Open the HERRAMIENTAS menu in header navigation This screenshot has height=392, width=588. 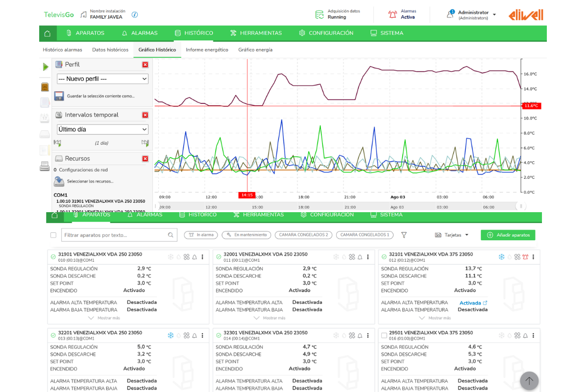tap(256, 33)
